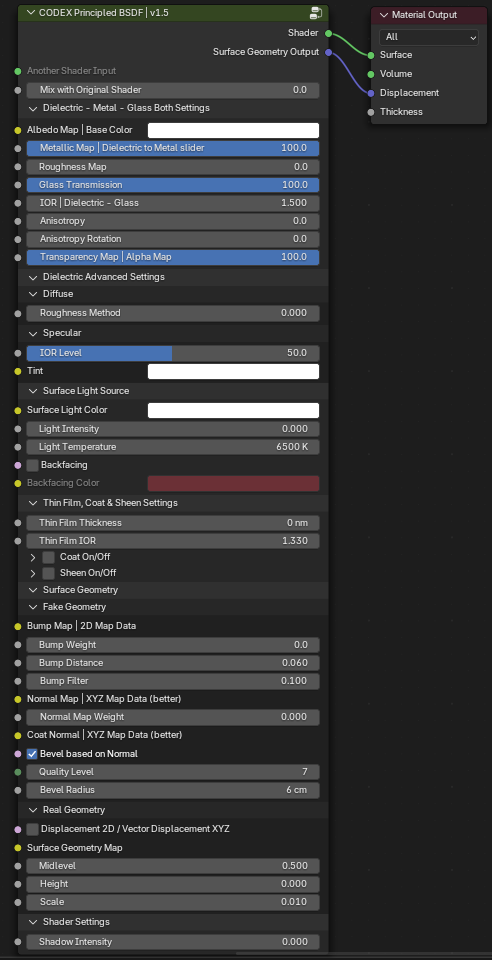Click the Another Shader Input socket

(18, 71)
